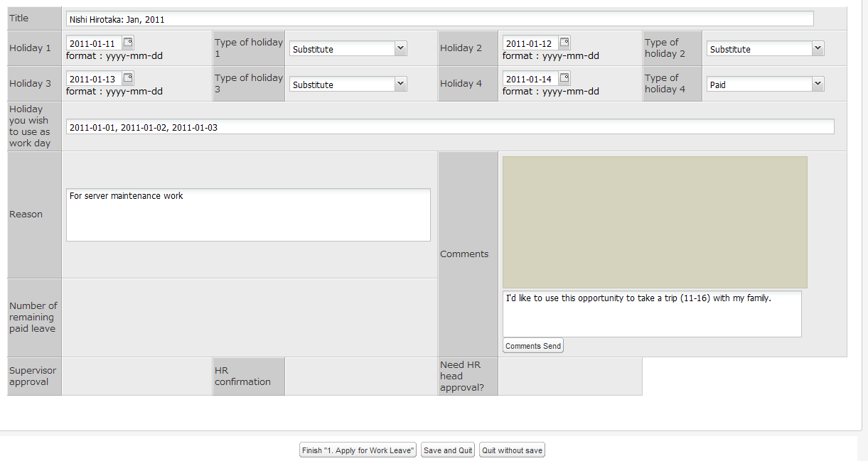
Task: Open the calendar picker for Holiday 3
Action: pos(127,78)
